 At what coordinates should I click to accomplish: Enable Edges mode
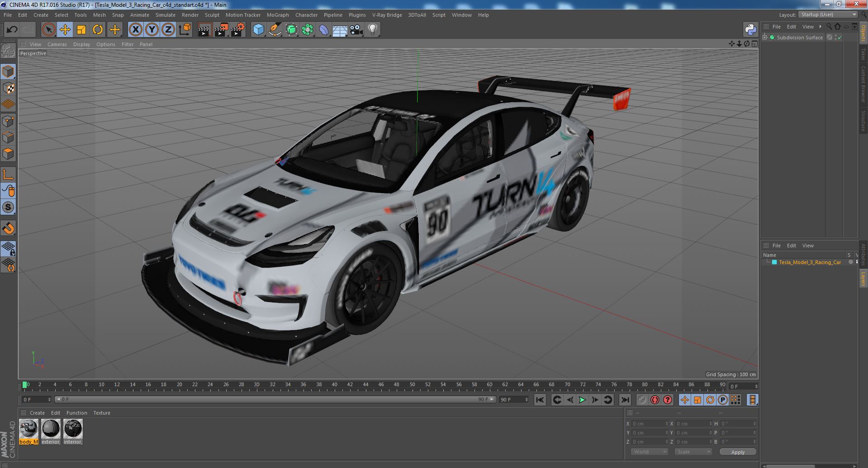click(8, 137)
